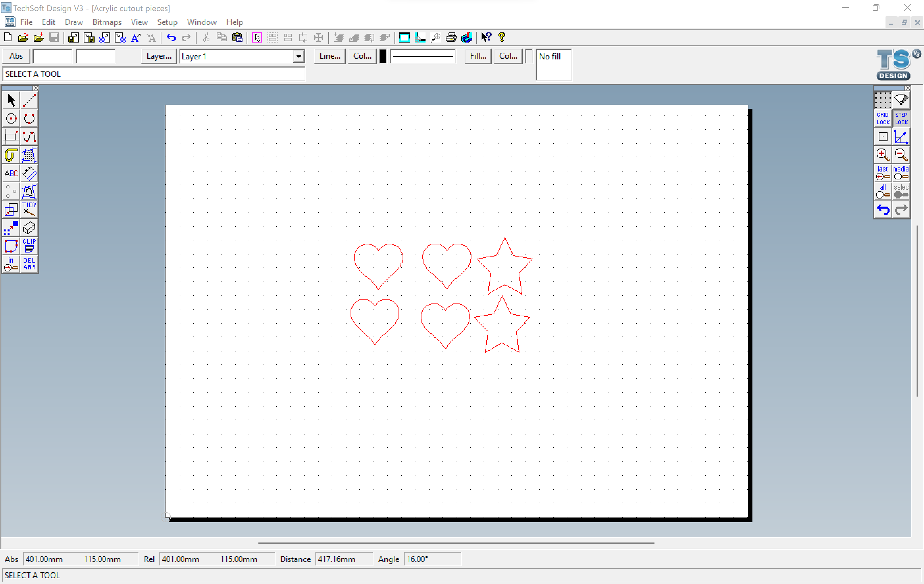Click the DEL ANY delete tool
The height and width of the screenshot is (584, 924).
tap(29, 264)
